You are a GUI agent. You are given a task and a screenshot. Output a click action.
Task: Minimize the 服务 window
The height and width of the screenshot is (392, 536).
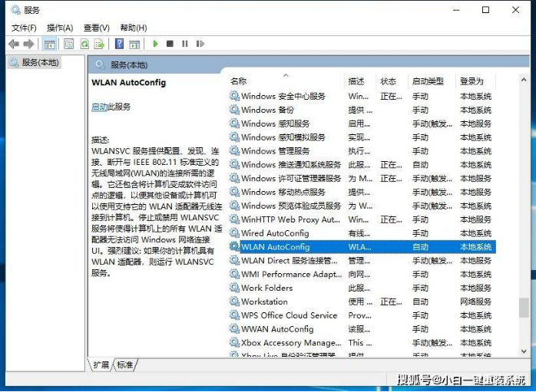pyautogui.click(x=456, y=10)
